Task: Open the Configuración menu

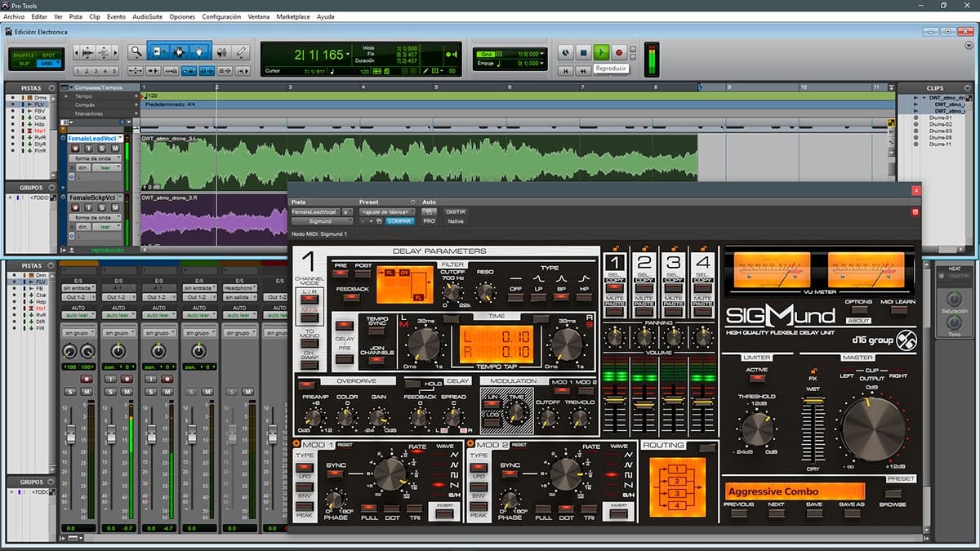Action: coord(221,16)
